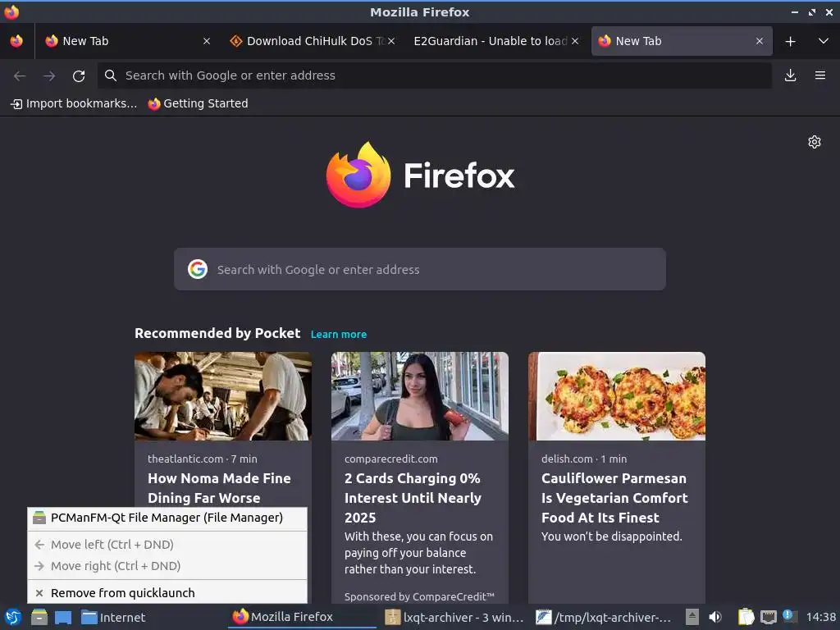The image size is (840, 630).
Task: Open Getting Started bookmark
Action: (199, 103)
